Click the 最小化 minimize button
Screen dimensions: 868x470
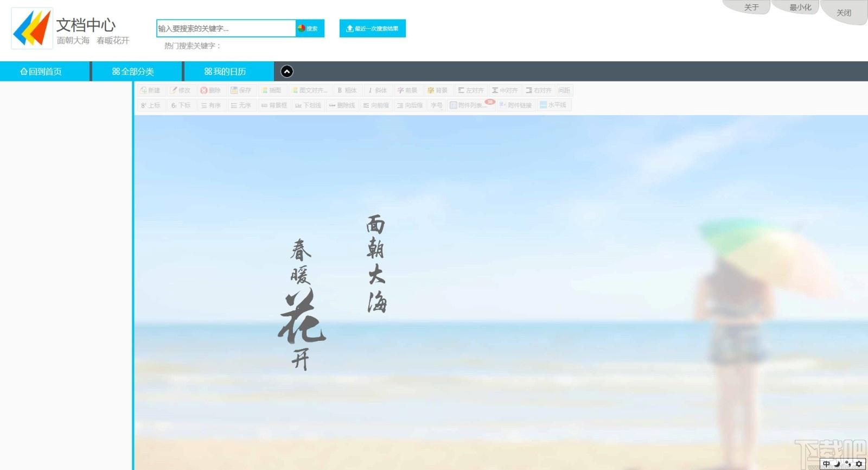[x=800, y=7]
